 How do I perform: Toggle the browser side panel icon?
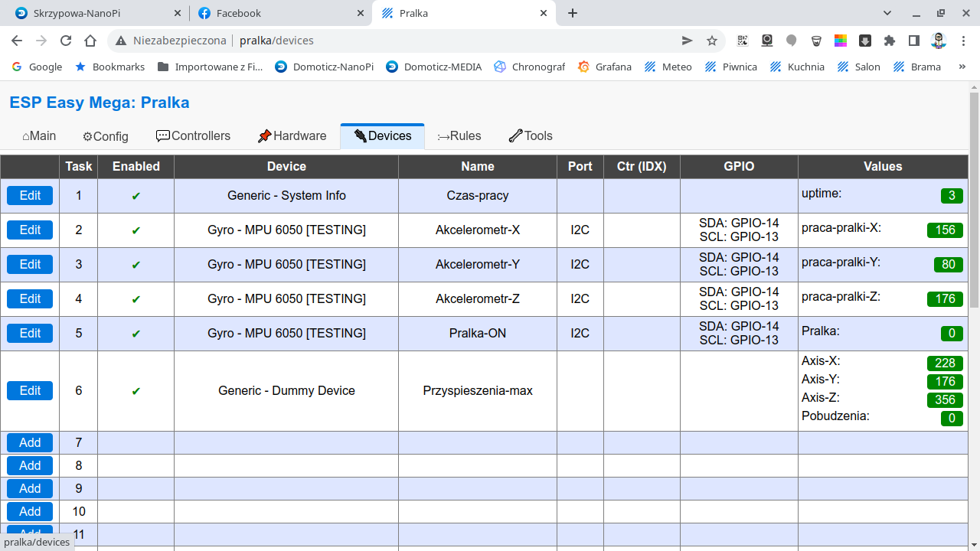click(x=913, y=41)
